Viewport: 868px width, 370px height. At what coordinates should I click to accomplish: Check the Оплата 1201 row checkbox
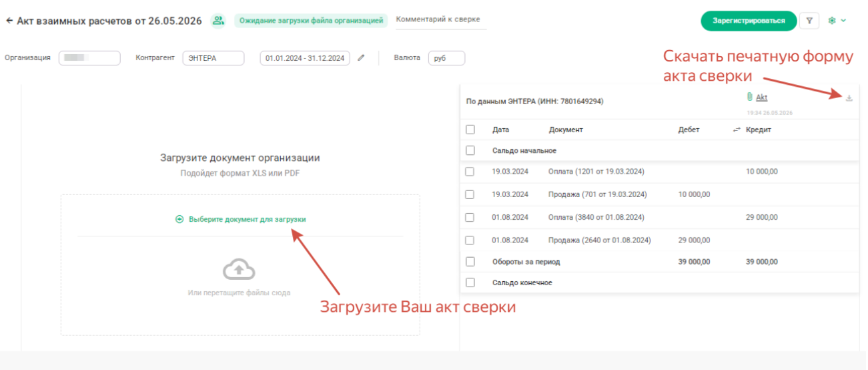pos(470,172)
